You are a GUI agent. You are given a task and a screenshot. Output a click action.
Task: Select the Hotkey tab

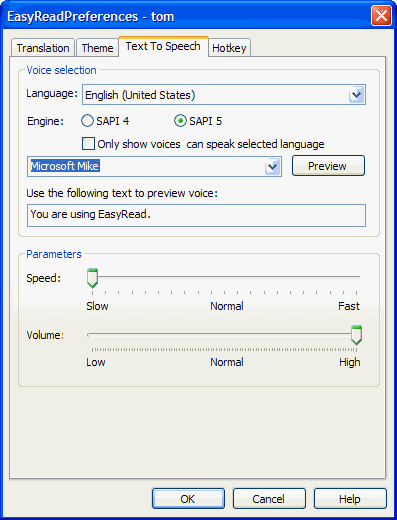[229, 48]
